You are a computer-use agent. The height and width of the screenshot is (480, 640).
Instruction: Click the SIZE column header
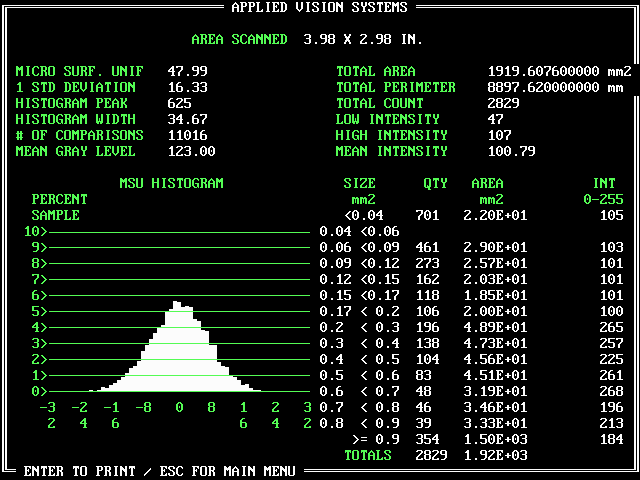tap(359, 183)
